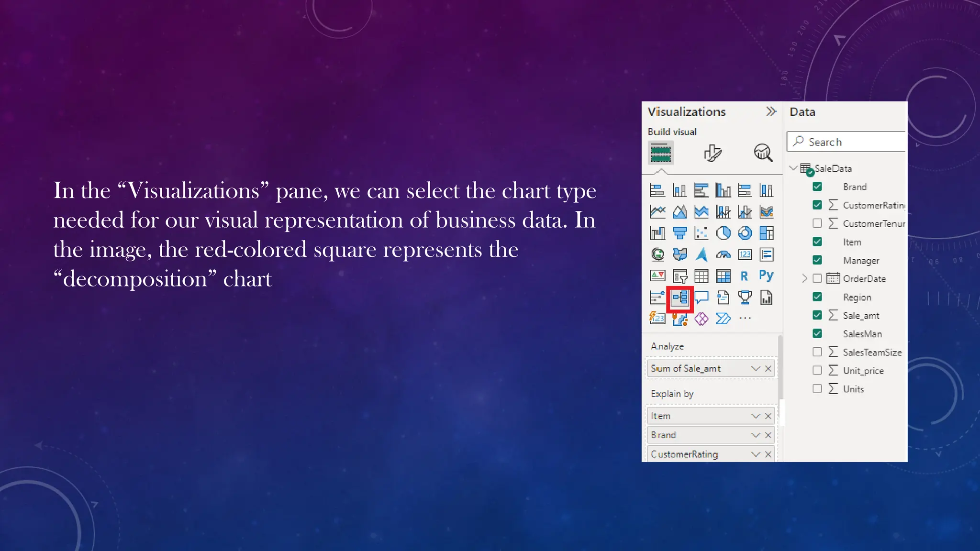This screenshot has height=551, width=980.
Task: Select the gauge chart visual
Action: [x=723, y=254]
